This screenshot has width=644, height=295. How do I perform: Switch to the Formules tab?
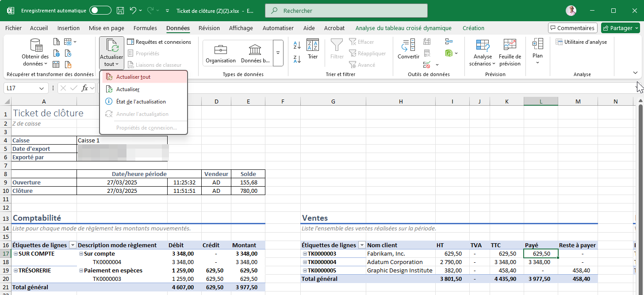pos(145,28)
